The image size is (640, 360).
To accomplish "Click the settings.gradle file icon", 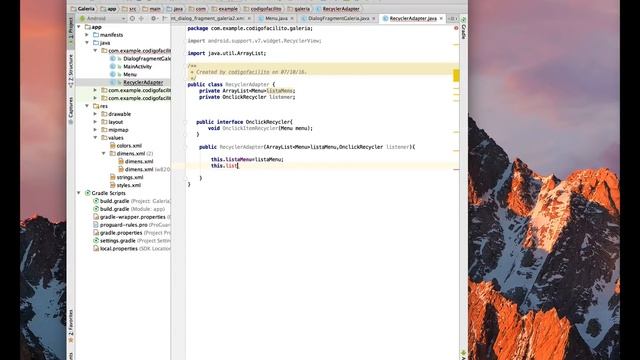I will 96,240.
